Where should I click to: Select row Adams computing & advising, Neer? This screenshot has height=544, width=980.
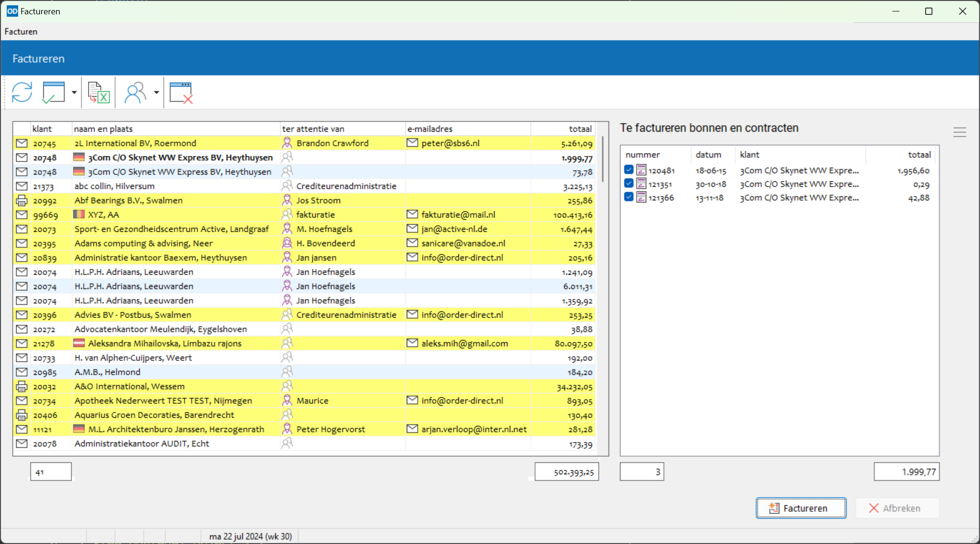click(304, 243)
